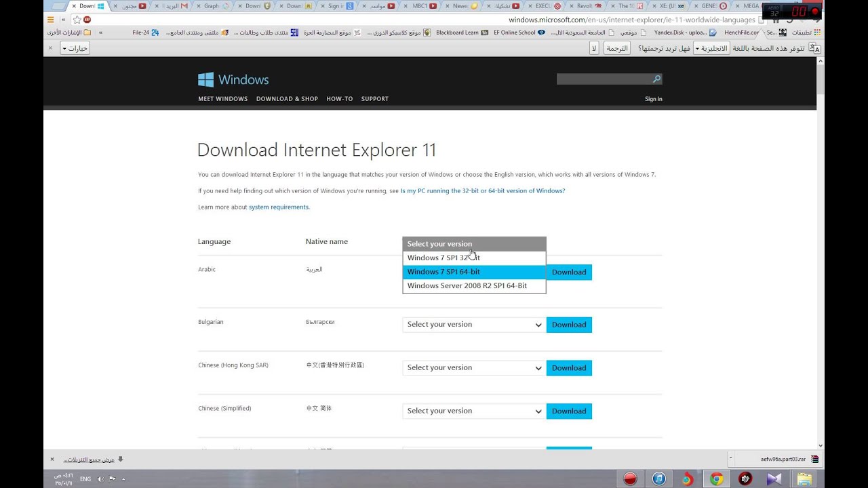Screen dimensions: 868x488
Task: Open the EF Online School bookmark
Action: (x=519, y=32)
